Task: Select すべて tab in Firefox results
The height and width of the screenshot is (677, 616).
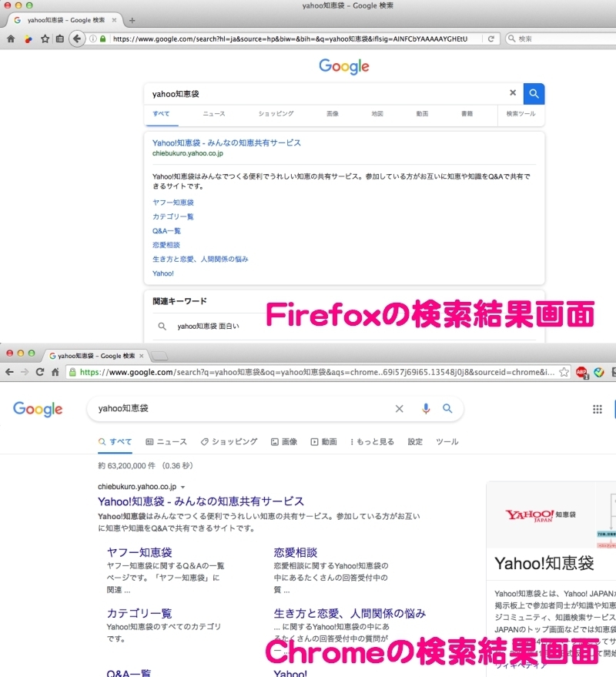Action: (161, 113)
